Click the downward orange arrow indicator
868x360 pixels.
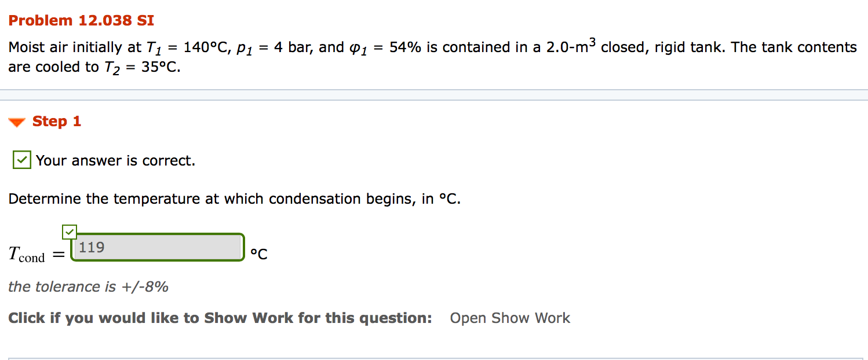pos(17,122)
